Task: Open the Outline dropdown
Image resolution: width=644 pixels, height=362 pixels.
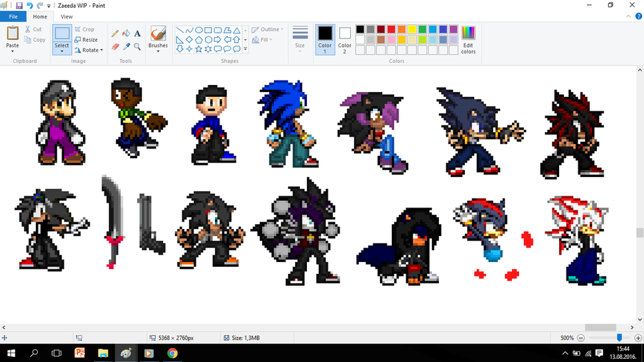Action: point(267,30)
